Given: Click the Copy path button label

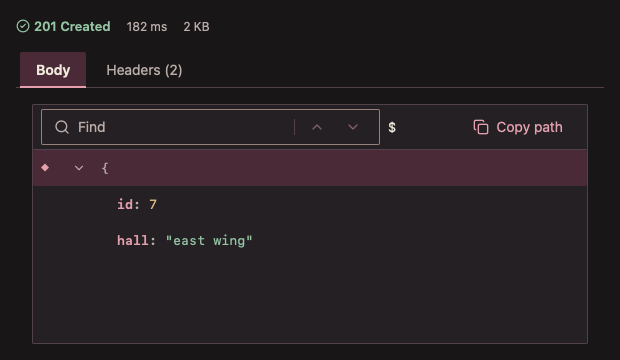Looking at the screenshot, I should (x=529, y=127).
